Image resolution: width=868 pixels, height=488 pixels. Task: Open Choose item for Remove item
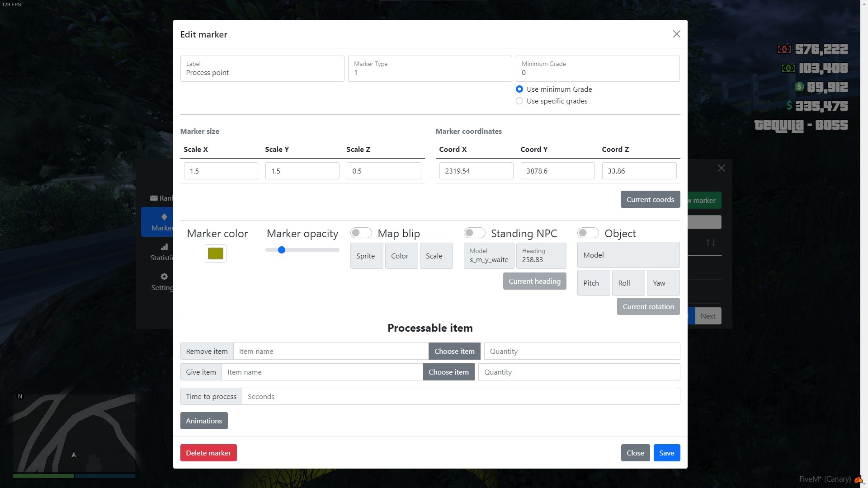454,351
